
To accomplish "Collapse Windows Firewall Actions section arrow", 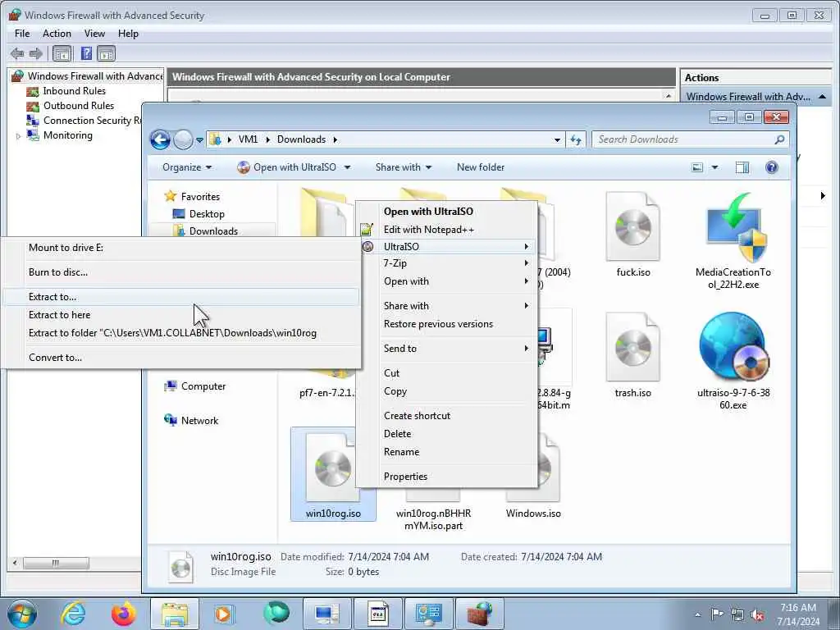I will 822,97.
